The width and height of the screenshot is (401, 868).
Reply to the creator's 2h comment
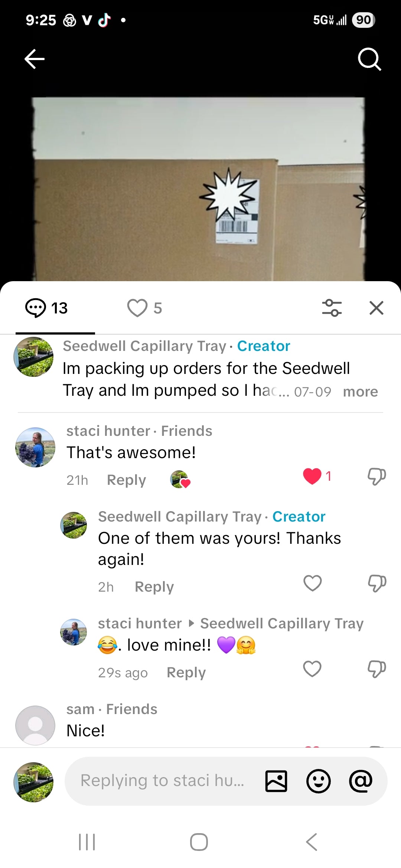tap(154, 587)
